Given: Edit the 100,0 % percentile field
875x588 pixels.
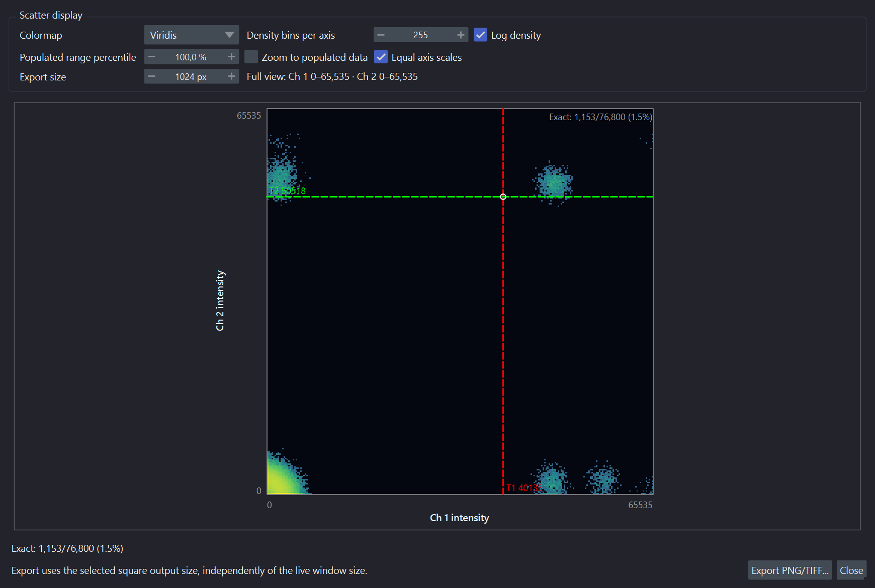Looking at the screenshot, I should click(x=191, y=57).
